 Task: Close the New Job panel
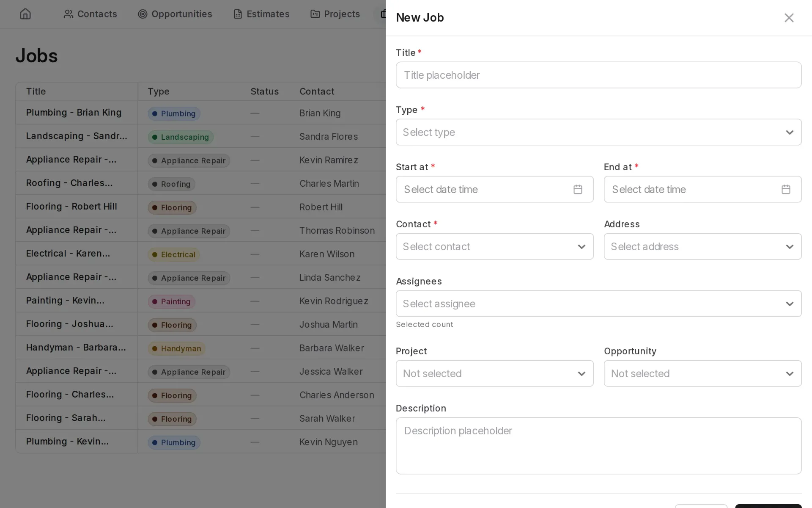coord(789,18)
